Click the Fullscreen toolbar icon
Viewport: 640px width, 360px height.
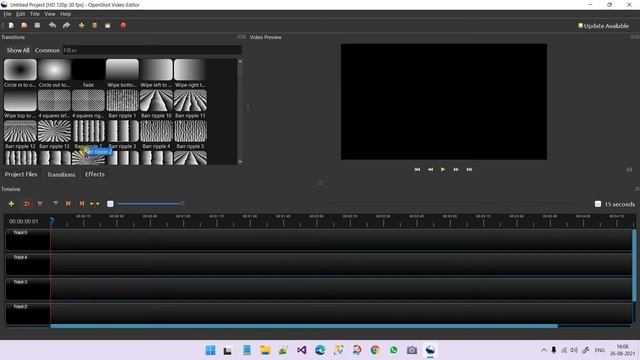tap(108, 25)
